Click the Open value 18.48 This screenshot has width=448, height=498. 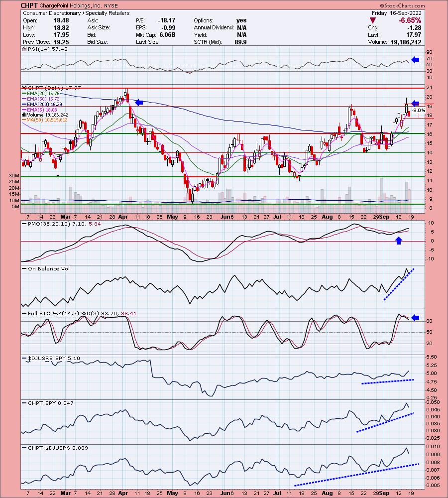(61, 20)
